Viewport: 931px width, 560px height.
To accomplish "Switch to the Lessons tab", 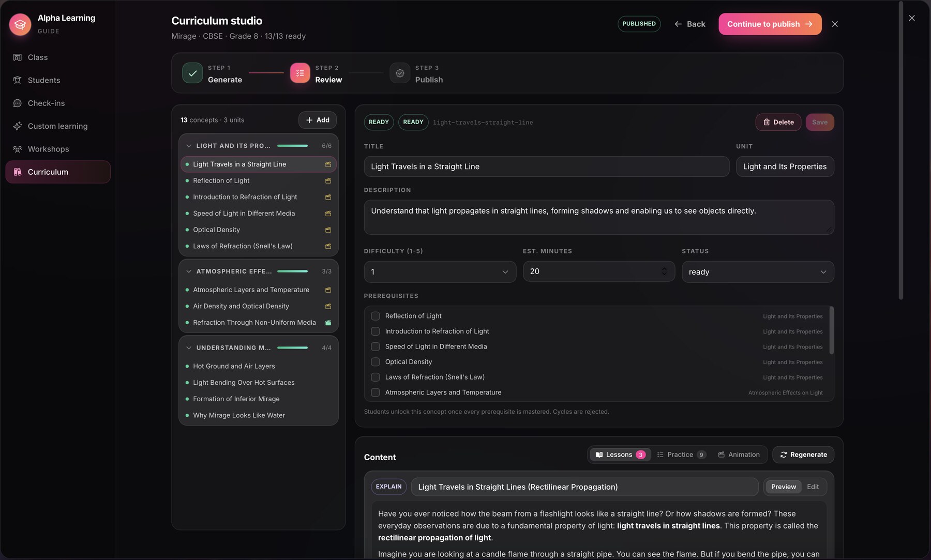I will pos(620,455).
